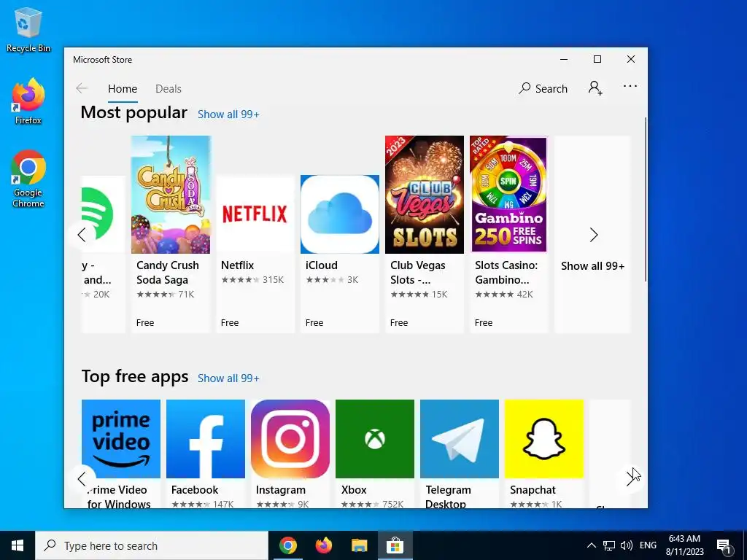Open the notification center icon
This screenshot has width=747, height=560.
724,545
